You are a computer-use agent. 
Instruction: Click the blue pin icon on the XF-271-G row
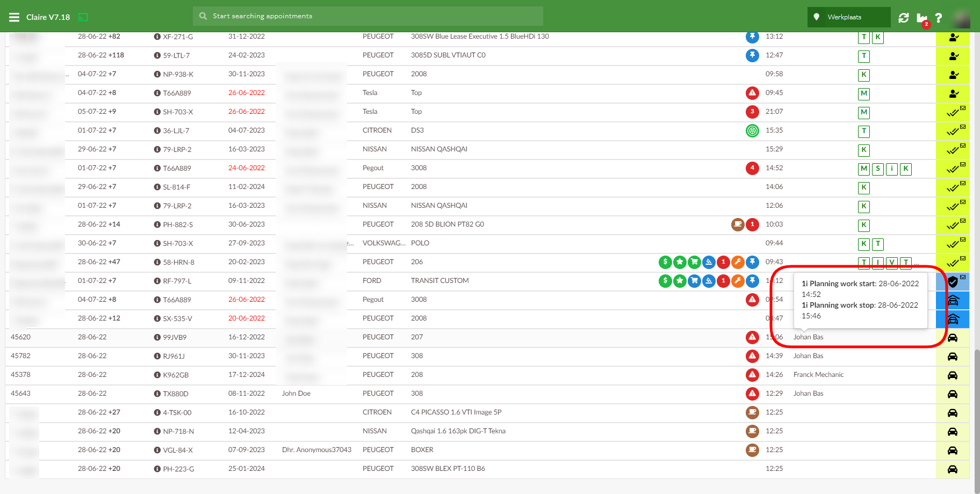pyautogui.click(x=752, y=37)
